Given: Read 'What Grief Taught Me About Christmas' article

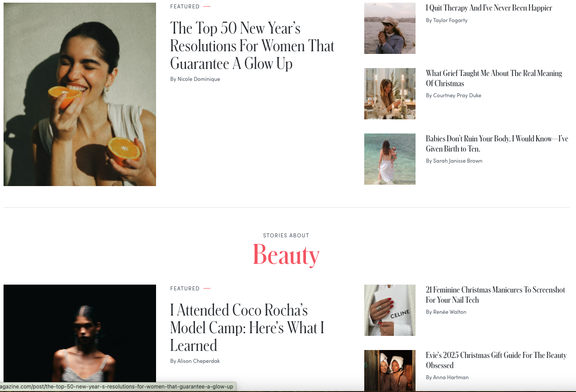Looking at the screenshot, I should tap(494, 78).
